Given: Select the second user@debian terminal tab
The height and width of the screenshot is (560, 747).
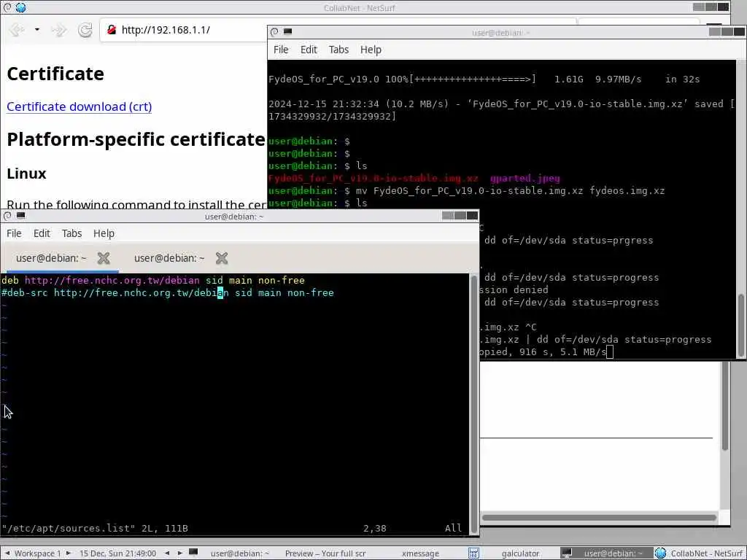Looking at the screenshot, I should 169,258.
